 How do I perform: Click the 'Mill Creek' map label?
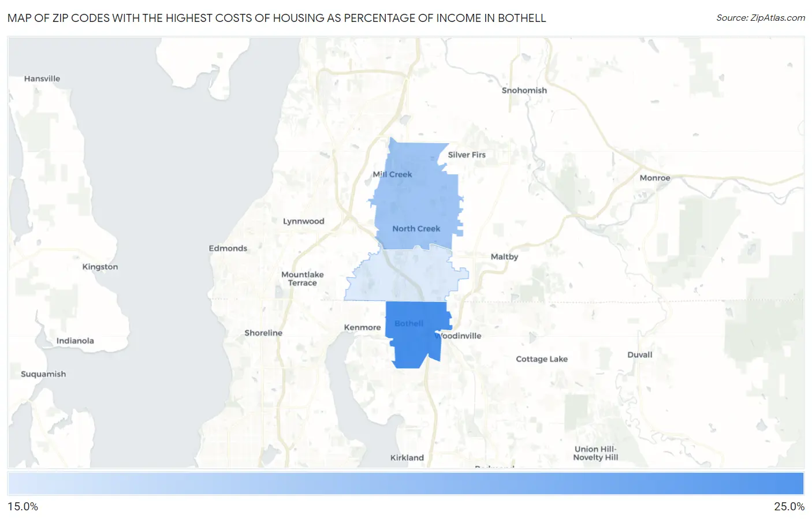pos(392,174)
